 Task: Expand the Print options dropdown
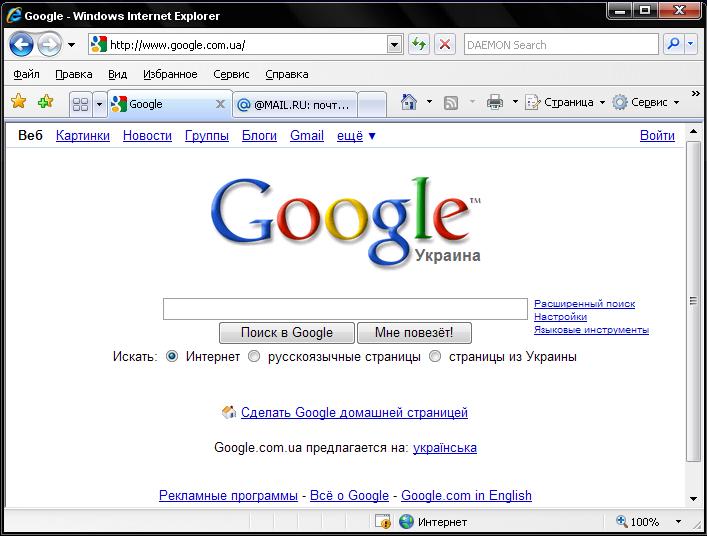click(515, 102)
